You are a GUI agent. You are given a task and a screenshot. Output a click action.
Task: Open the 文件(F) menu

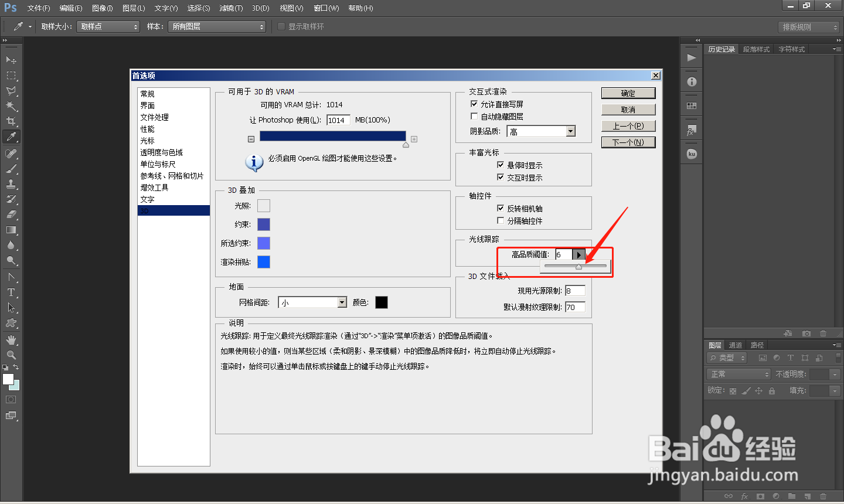click(39, 8)
